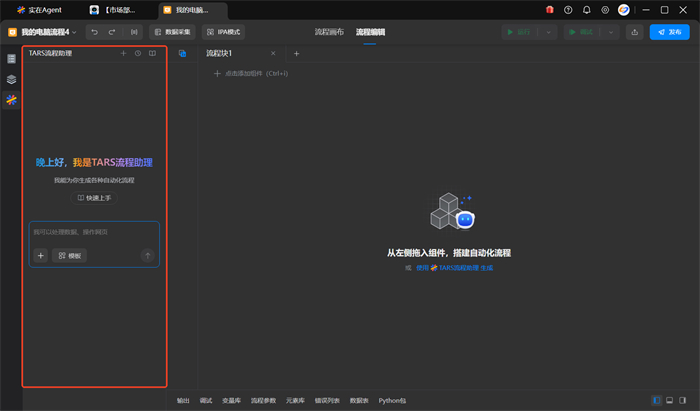Toggle the bottom panel layout
Screen dimensions: 700x411
[670, 400]
